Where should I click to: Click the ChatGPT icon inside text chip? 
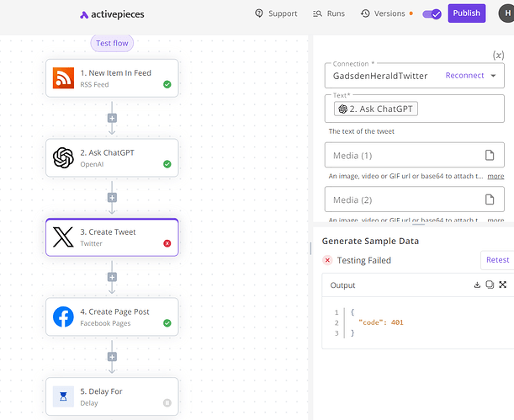(x=343, y=109)
